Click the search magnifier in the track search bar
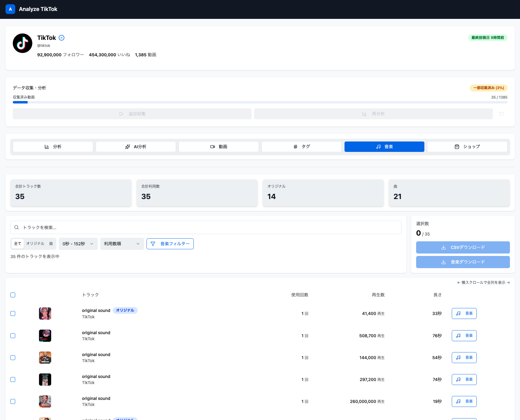520x420 pixels. [16, 227]
